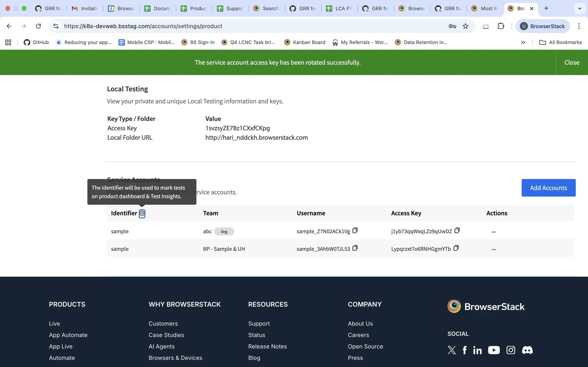Close the key rotation success banner
Screen dimensions: 588x367
pyautogui.click(x=571, y=62)
